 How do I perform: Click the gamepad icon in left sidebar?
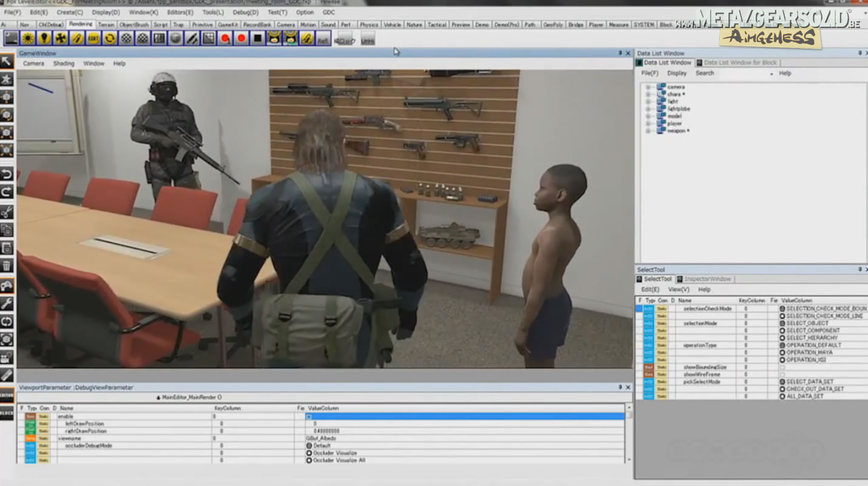pos(7,285)
